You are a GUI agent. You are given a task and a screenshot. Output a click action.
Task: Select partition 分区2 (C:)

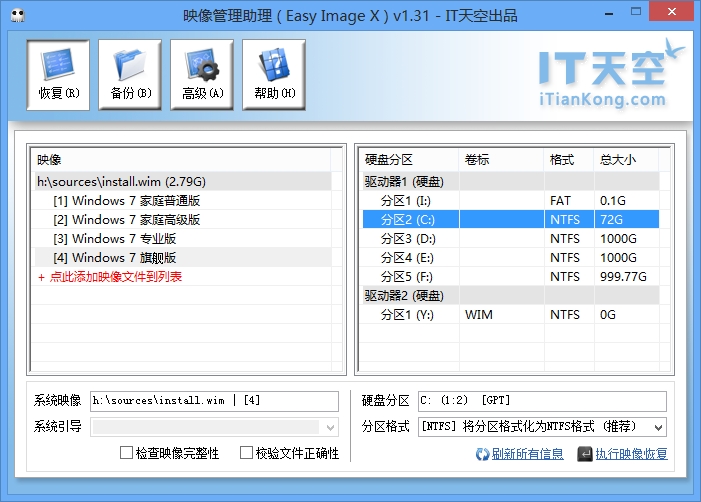click(x=511, y=219)
